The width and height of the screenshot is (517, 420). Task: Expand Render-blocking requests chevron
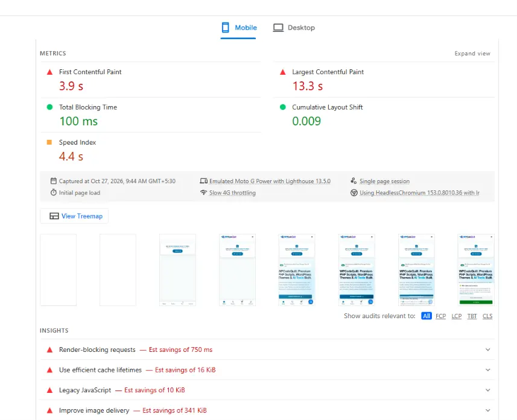pyautogui.click(x=487, y=349)
